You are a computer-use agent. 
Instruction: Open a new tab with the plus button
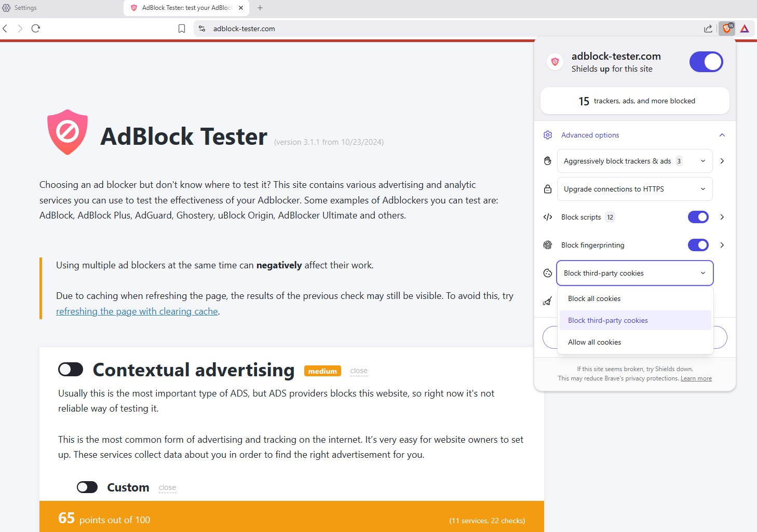260,8
